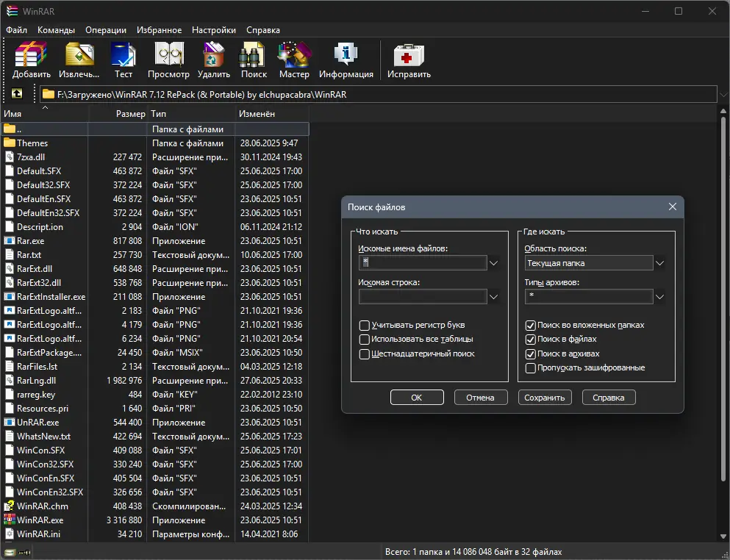This screenshot has height=560, width=730.
Task: Expand the Типы архивов dropdown
Action: click(660, 297)
